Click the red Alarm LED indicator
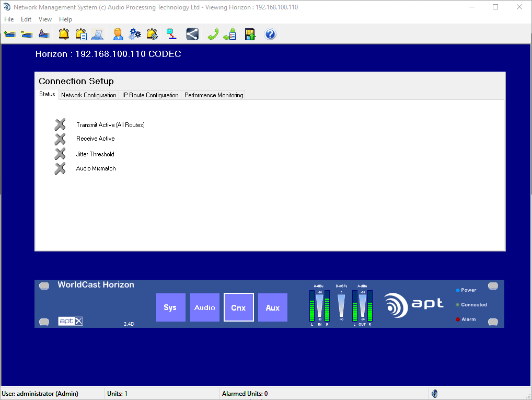The image size is (532, 400). pos(458,319)
